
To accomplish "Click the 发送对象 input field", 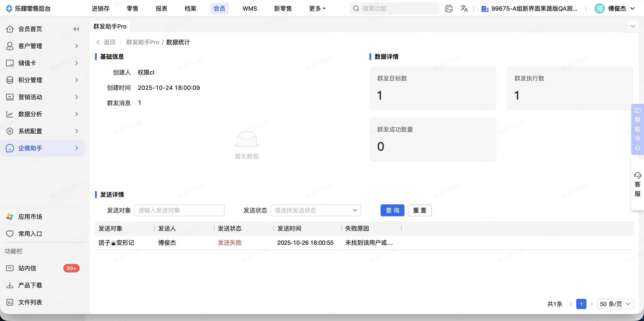I will [179, 210].
